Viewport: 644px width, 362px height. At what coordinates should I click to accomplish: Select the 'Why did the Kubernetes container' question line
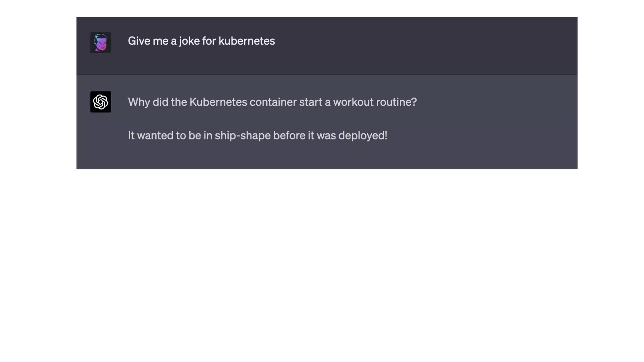tap(272, 102)
